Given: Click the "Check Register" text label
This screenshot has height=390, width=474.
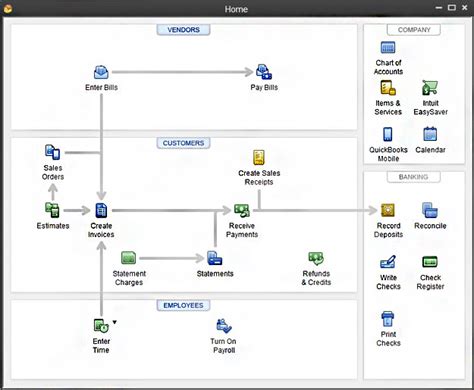Looking at the screenshot, I should pos(430,282).
